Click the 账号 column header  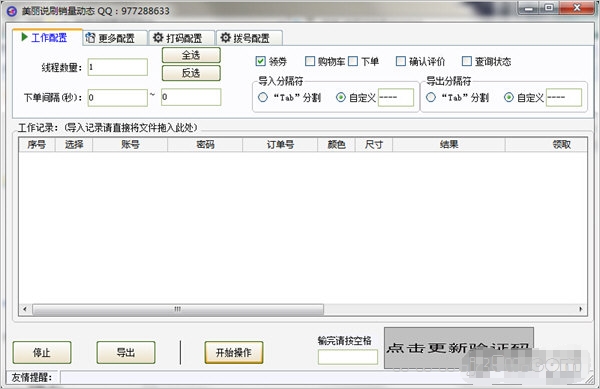[130, 145]
